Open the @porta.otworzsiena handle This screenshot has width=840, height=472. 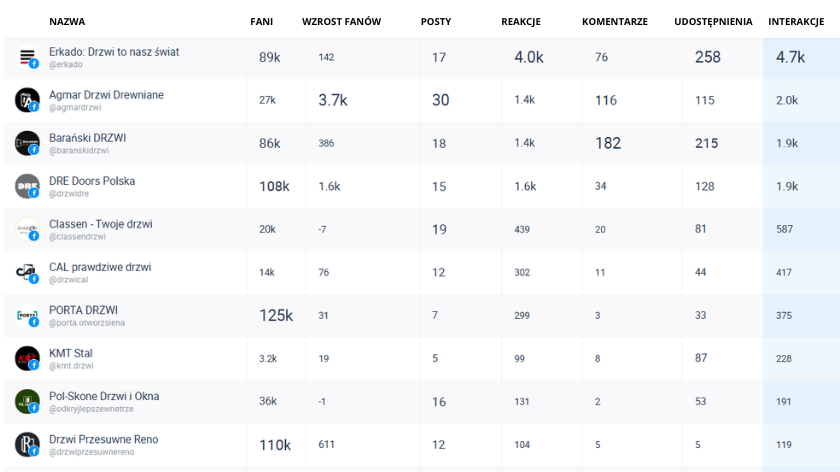point(87,323)
